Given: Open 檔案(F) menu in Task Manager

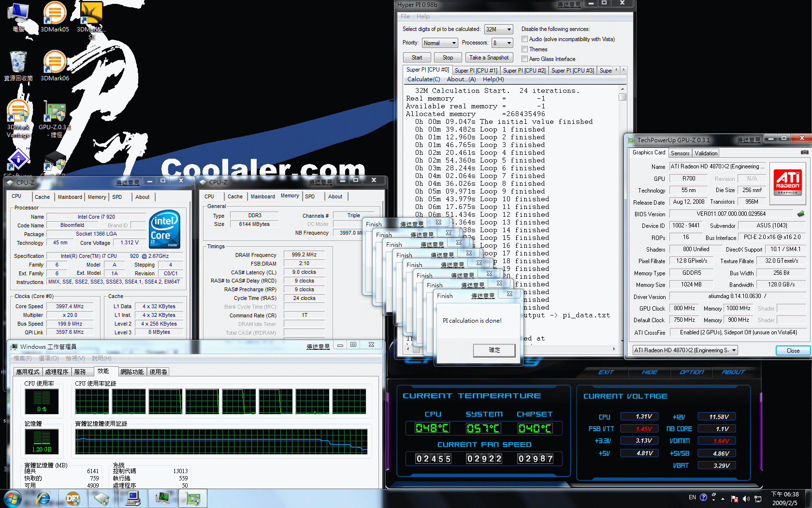Looking at the screenshot, I should pos(23,359).
